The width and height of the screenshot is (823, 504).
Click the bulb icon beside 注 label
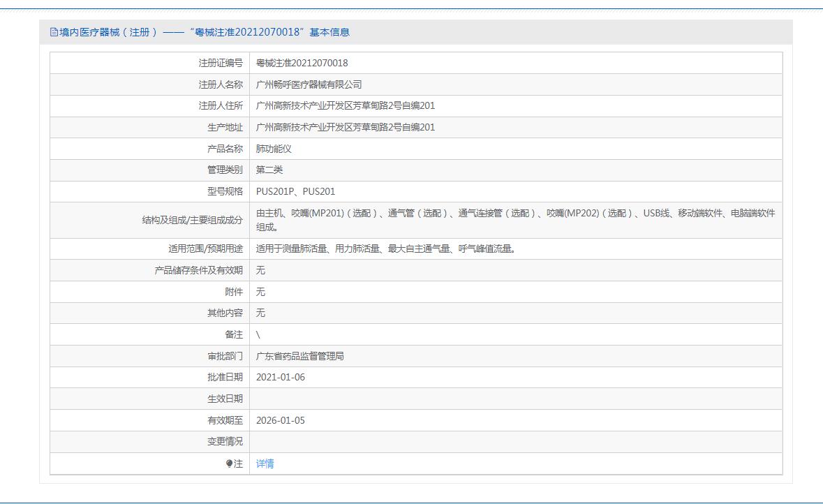230,464
